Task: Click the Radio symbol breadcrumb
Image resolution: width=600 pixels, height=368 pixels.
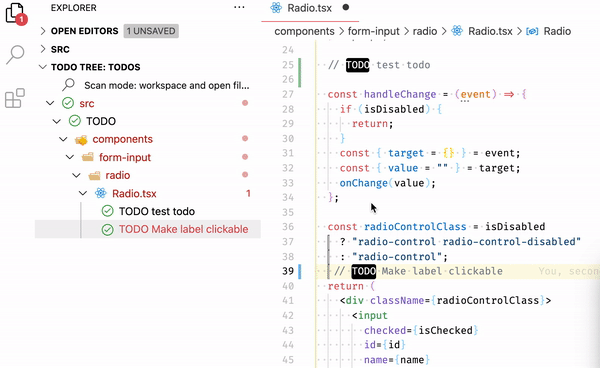Action: tap(557, 31)
